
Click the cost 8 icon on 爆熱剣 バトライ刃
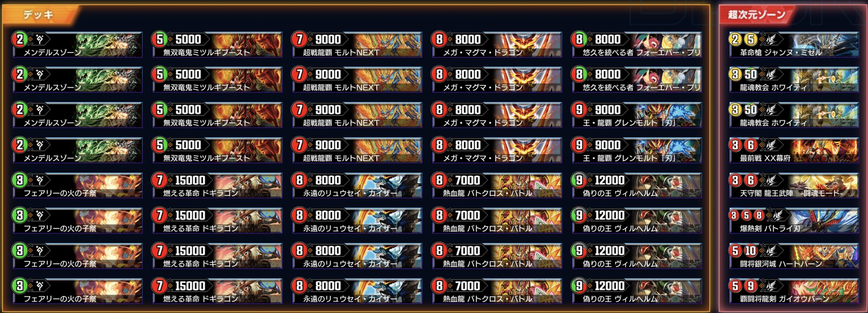(x=759, y=215)
